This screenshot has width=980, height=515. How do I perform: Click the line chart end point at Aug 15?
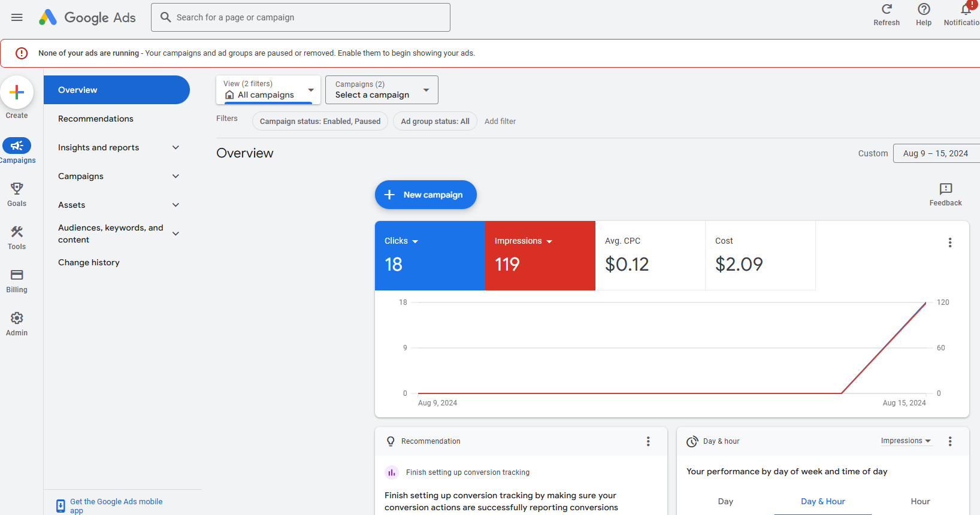pos(926,302)
